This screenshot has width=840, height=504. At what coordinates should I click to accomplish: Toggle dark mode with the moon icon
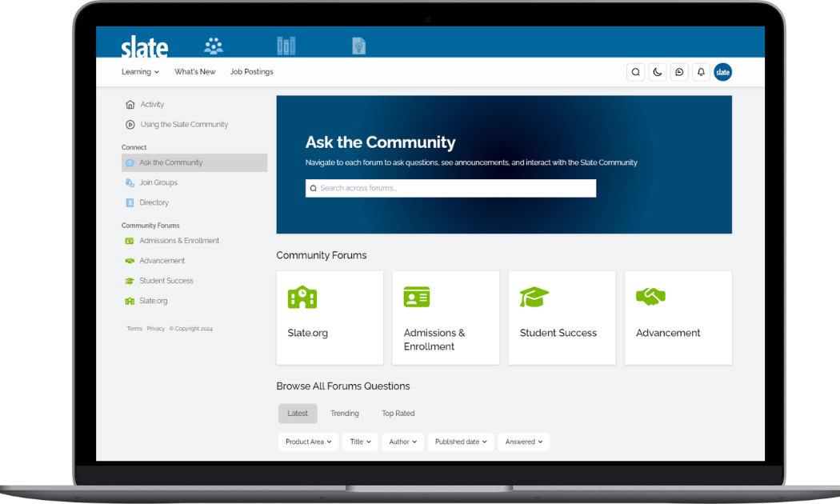pyautogui.click(x=658, y=72)
